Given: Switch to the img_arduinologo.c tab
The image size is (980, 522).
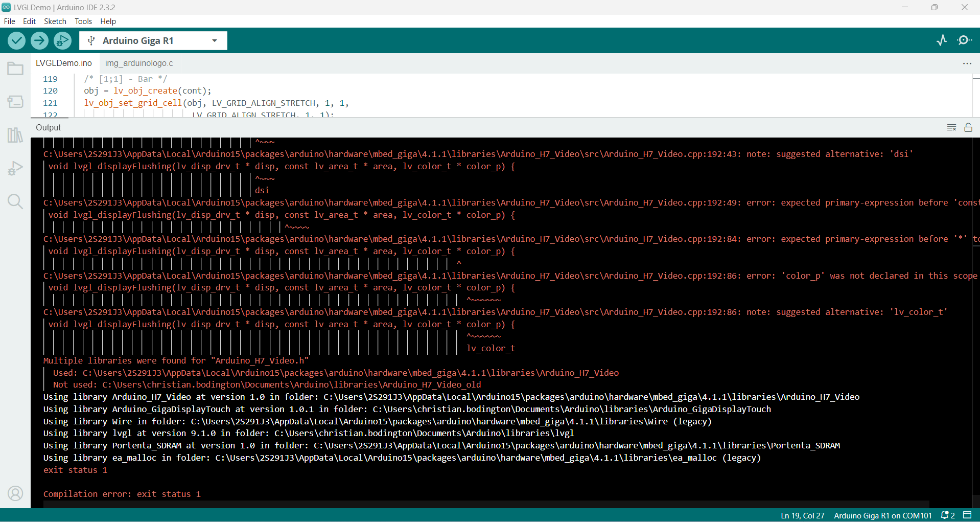Looking at the screenshot, I should [x=138, y=63].
